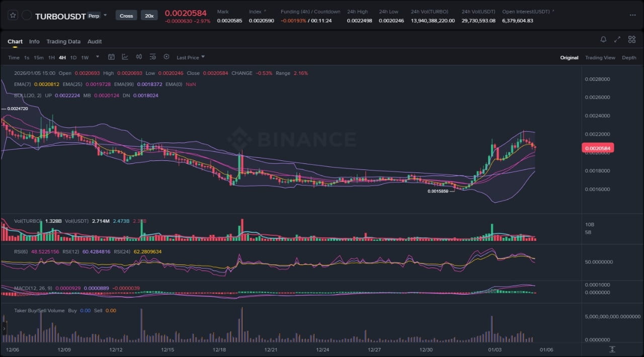The width and height of the screenshot is (644, 357).
Task: Open the three-dot more menu in the header
Action: [632, 16]
